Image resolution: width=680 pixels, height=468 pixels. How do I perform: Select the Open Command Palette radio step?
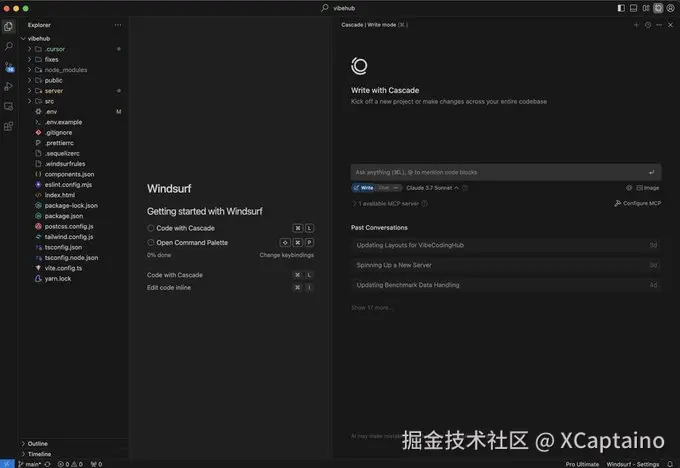click(150, 242)
